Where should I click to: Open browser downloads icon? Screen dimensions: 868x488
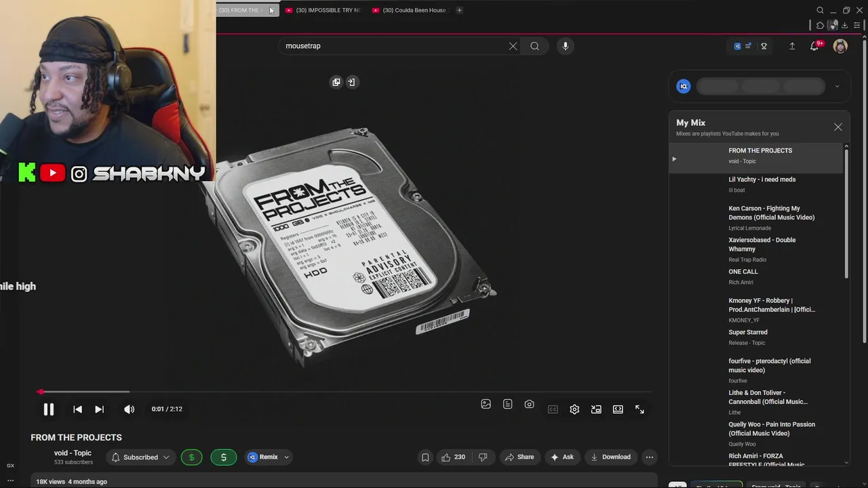tap(844, 26)
